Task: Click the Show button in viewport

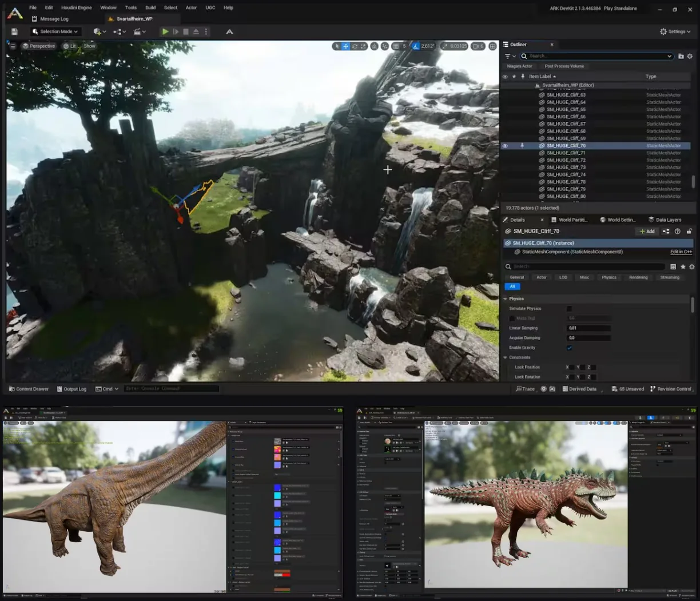Action: tap(90, 46)
